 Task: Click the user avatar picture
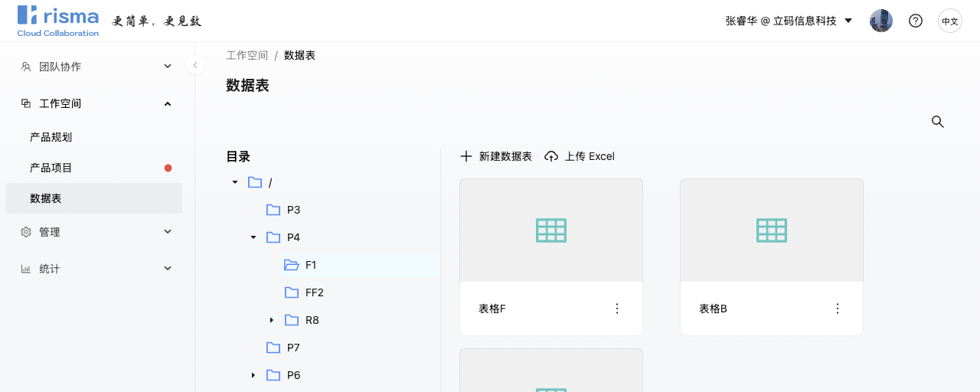pos(881,21)
